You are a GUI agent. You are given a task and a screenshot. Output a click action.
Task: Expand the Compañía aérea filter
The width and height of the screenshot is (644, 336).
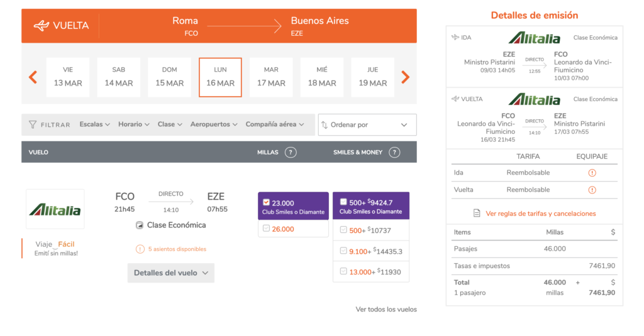(275, 124)
